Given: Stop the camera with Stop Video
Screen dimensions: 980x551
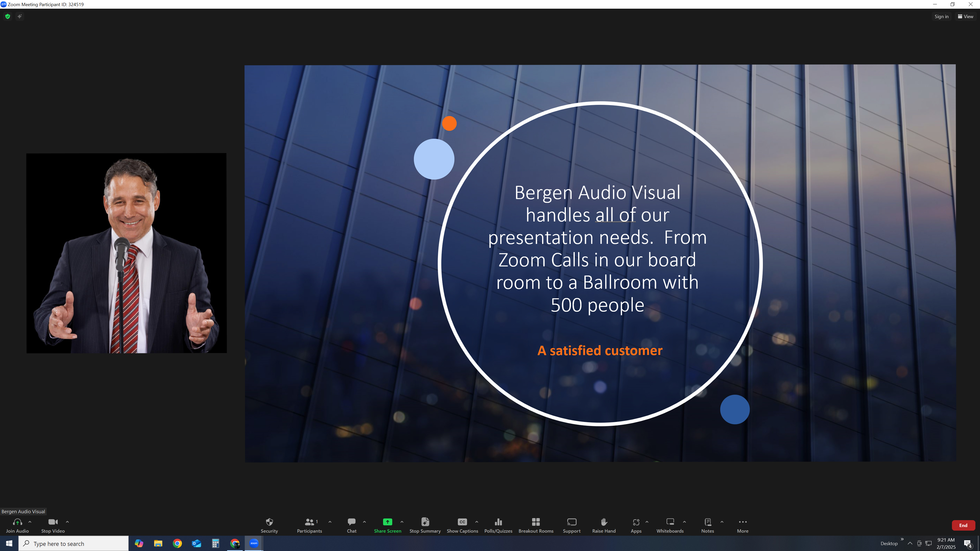Looking at the screenshot, I should (53, 525).
